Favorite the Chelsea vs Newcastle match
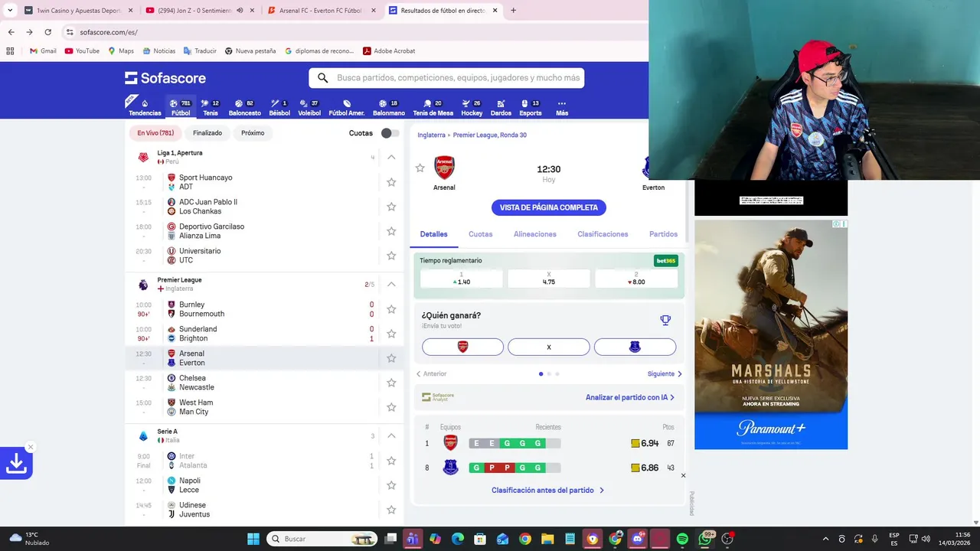Image resolution: width=980 pixels, height=551 pixels. (391, 383)
